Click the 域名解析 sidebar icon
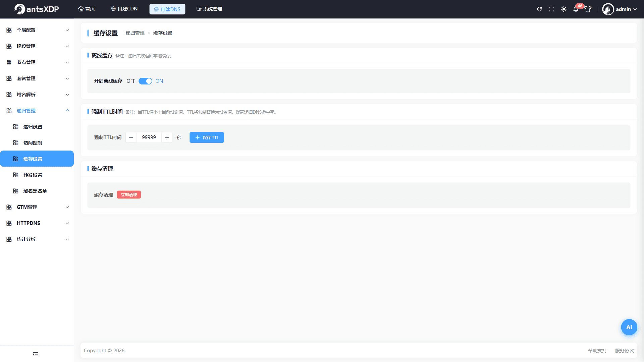The width and height of the screenshot is (644, 362). (x=9, y=95)
